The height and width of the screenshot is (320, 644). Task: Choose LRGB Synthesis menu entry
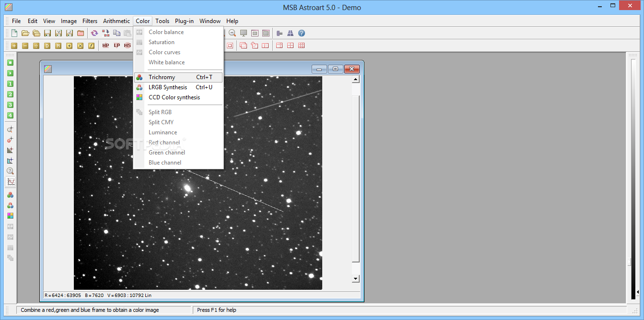(x=178, y=87)
